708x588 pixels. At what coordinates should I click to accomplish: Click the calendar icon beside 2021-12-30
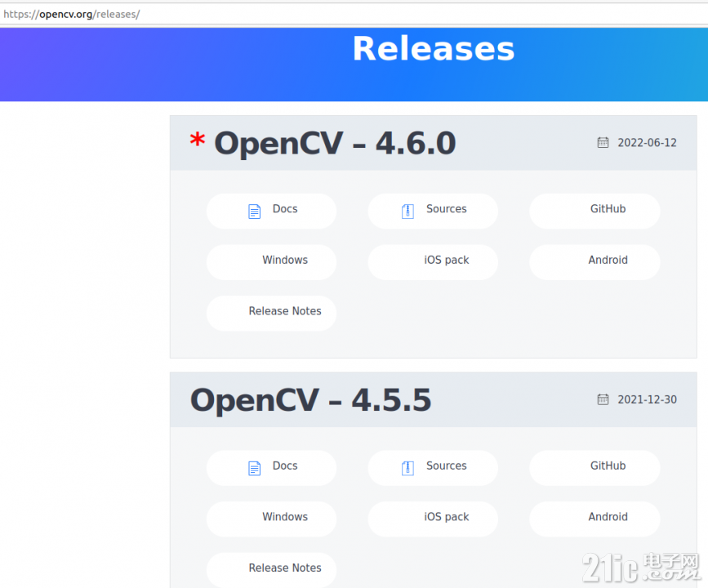click(603, 399)
